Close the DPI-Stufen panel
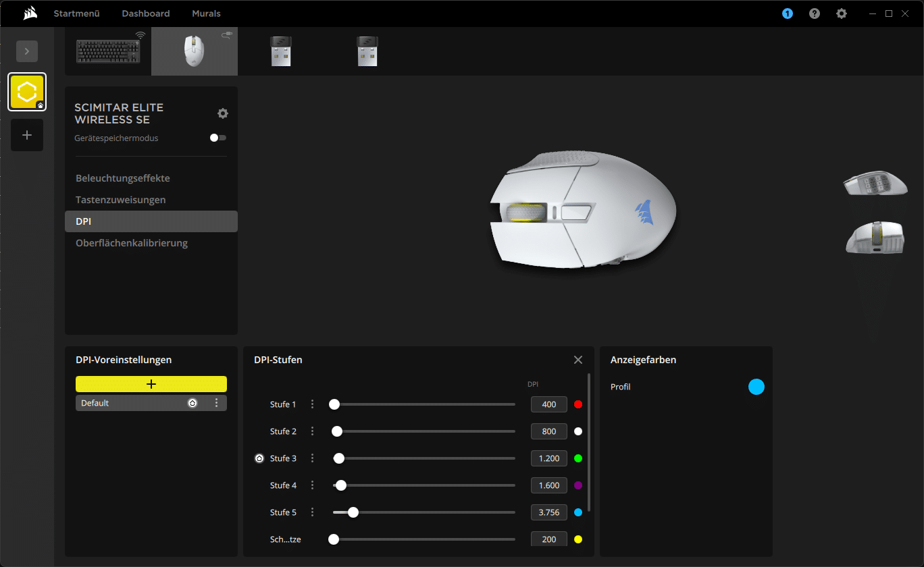 [x=578, y=360]
